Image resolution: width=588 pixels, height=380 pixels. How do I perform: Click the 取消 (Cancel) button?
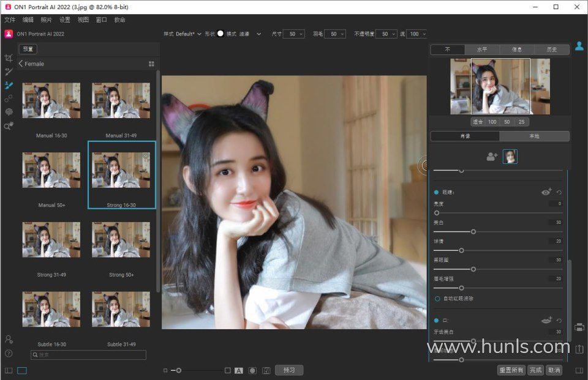pos(554,370)
